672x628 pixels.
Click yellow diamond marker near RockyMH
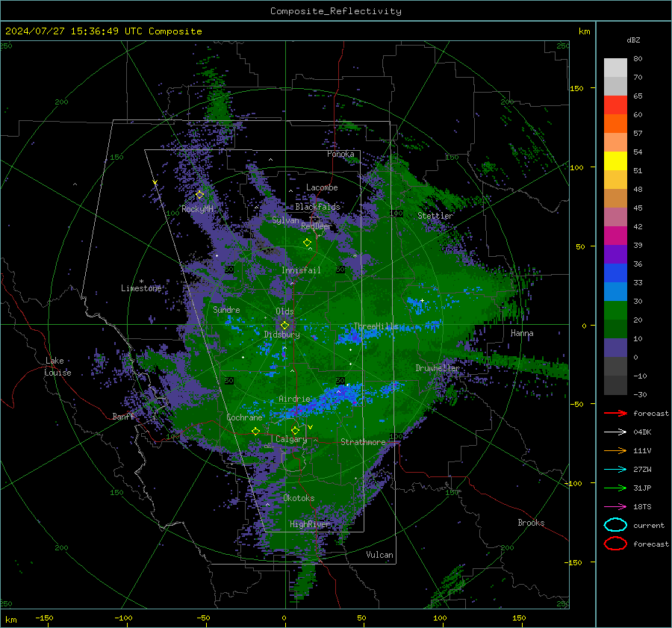point(199,195)
